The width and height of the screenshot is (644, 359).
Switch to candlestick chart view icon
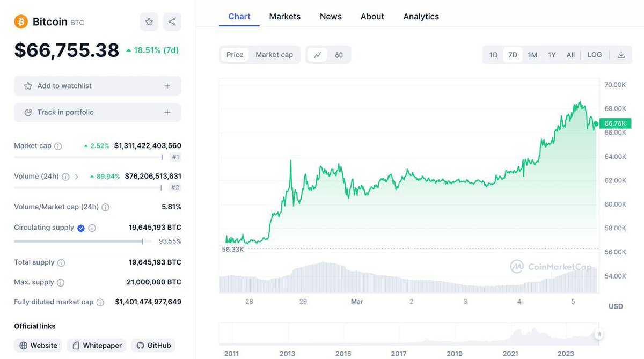[339, 55]
